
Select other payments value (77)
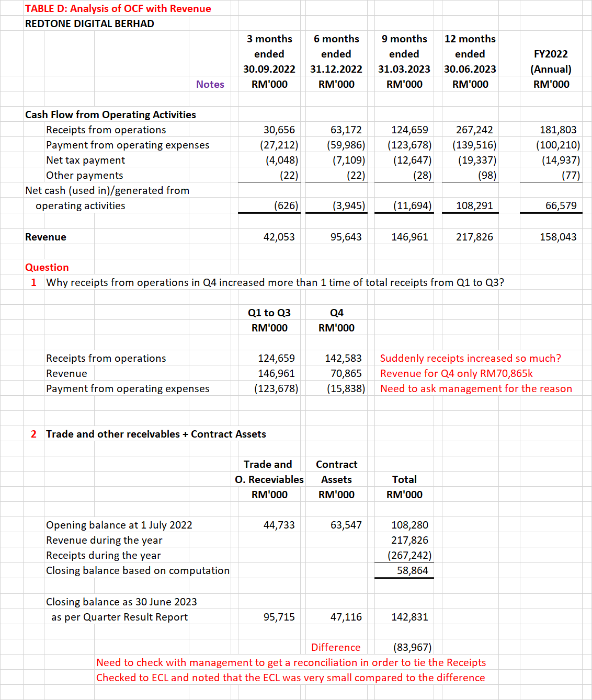[x=571, y=175]
